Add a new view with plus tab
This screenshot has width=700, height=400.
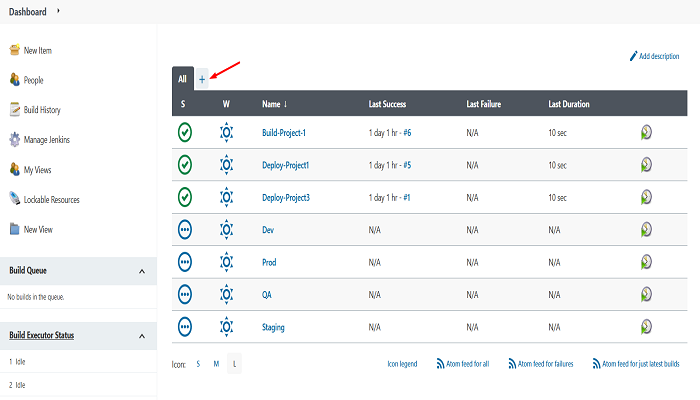coord(202,79)
